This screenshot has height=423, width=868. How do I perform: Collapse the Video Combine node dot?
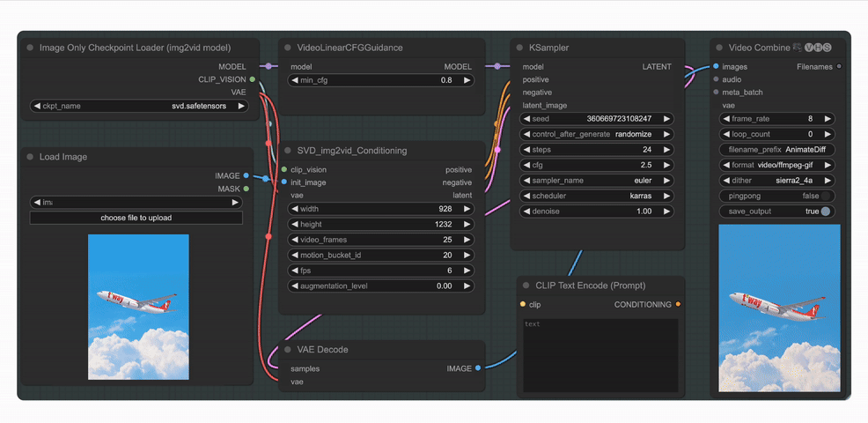(x=719, y=48)
